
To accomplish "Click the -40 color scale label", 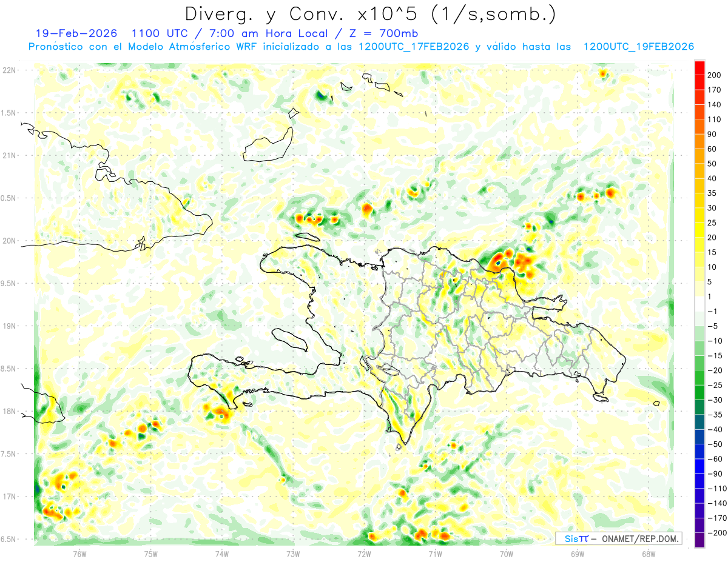I will (715, 429).
